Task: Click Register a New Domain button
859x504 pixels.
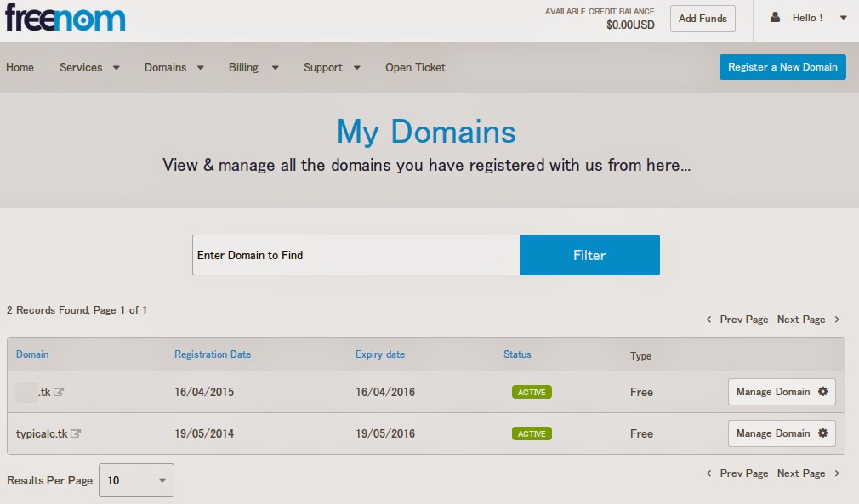Action: click(x=782, y=67)
